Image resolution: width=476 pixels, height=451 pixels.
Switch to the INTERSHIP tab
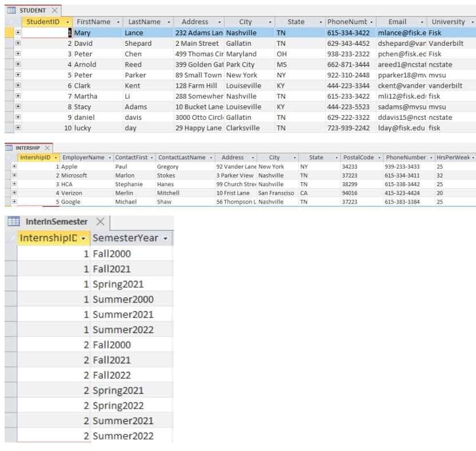[29, 147]
